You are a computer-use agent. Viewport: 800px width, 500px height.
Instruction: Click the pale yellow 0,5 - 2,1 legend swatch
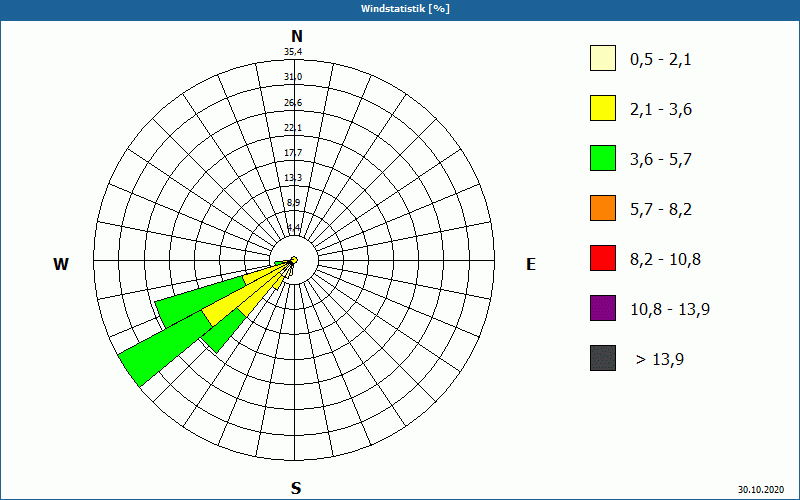click(x=603, y=58)
